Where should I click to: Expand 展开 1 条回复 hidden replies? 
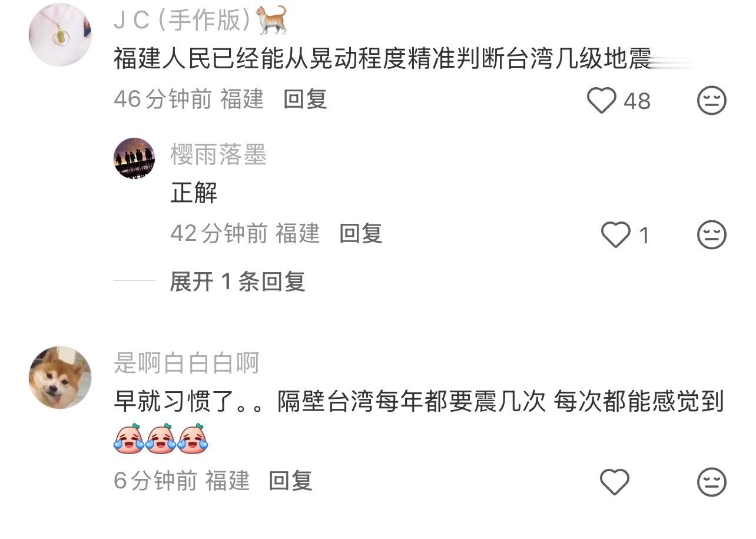point(237,282)
